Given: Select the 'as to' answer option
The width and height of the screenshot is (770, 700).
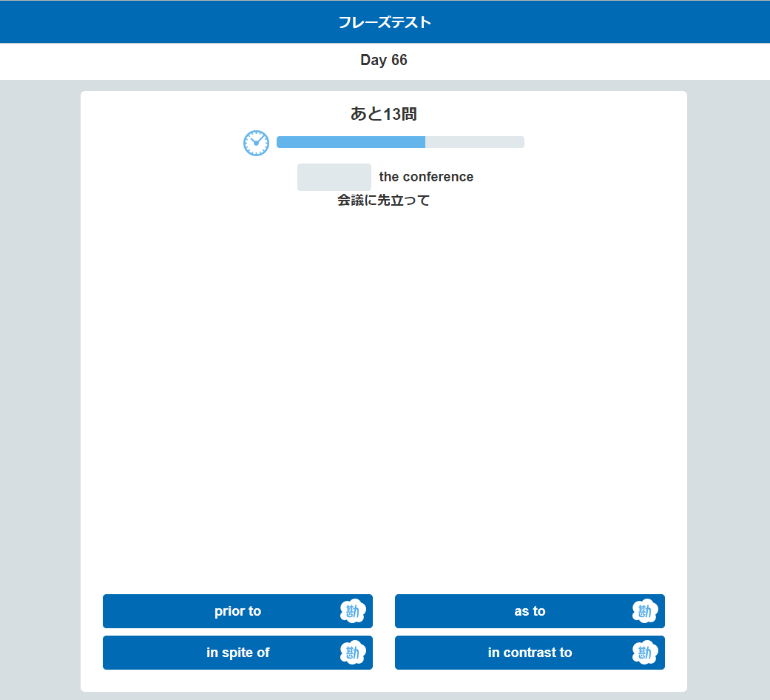Looking at the screenshot, I should [530, 611].
